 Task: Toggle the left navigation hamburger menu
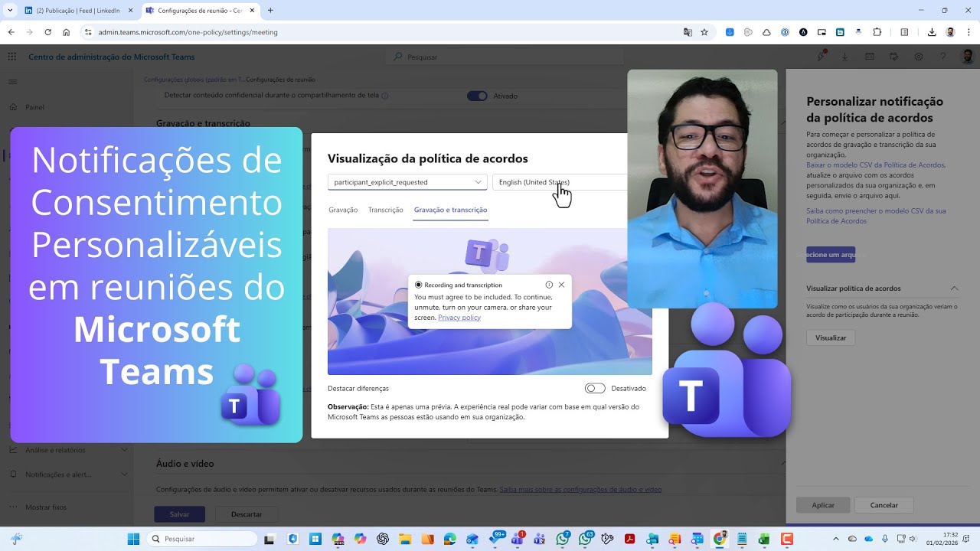[12, 82]
